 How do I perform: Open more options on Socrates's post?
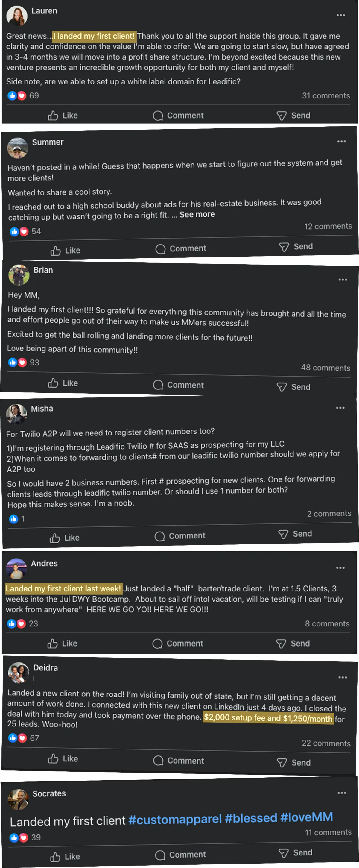pyautogui.click(x=342, y=793)
